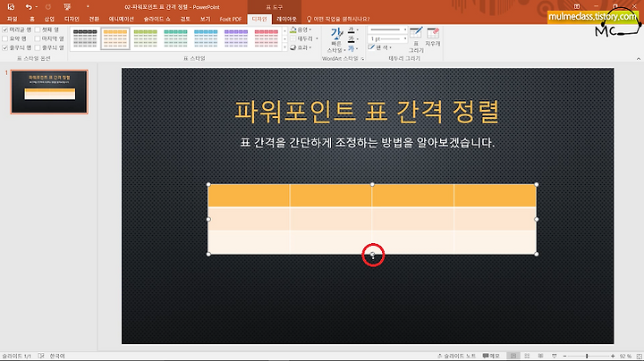The height and width of the screenshot is (361, 644).
Task: Open the 파일 (File) tab
Action: [x=12, y=19]
